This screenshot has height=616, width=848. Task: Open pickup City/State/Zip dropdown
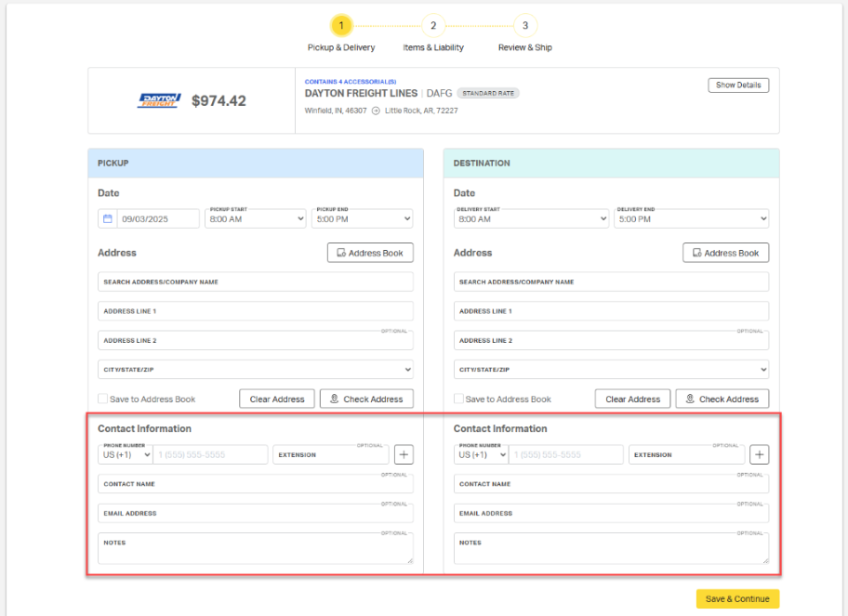[255, 370]
